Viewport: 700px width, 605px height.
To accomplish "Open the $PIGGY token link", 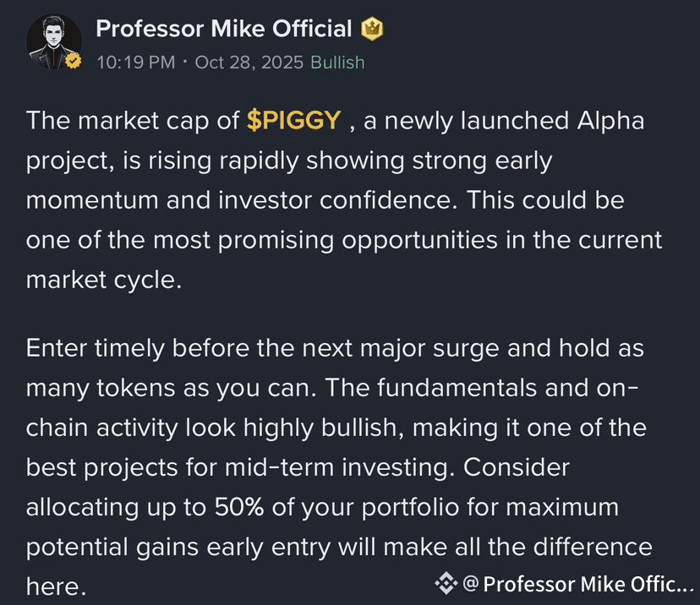I will coord(293,121).
